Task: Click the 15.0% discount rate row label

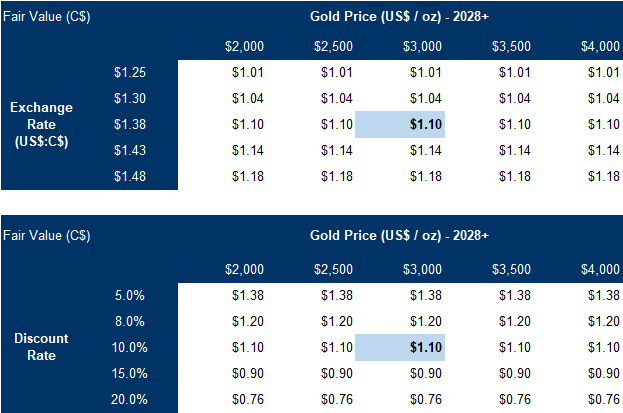Action: tap(131, 374)
